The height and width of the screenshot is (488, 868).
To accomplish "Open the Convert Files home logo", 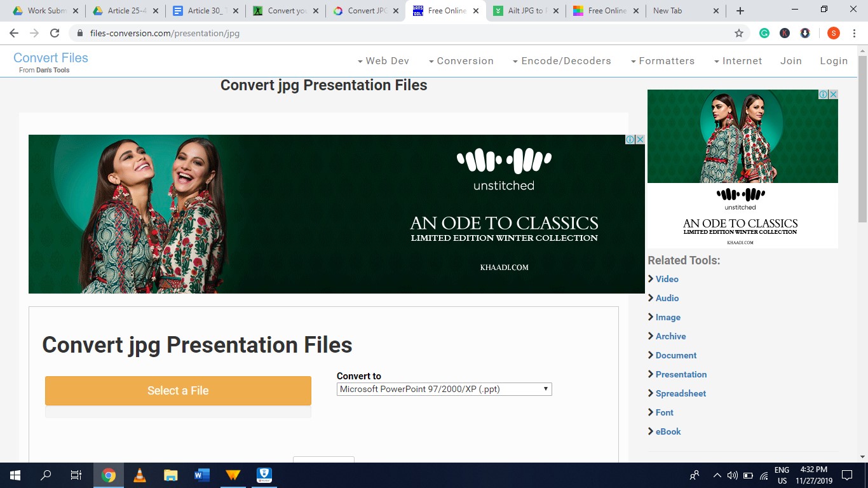I will 51,58.
